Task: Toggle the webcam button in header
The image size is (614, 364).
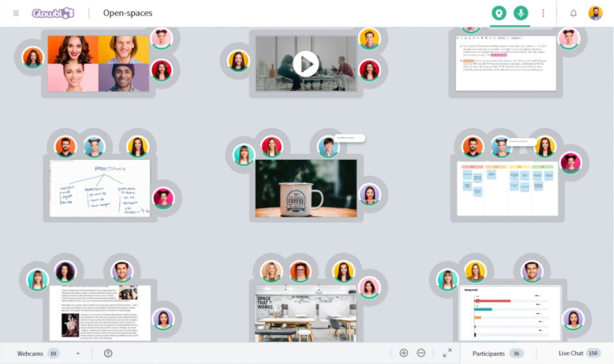Action: coord(499,13)
